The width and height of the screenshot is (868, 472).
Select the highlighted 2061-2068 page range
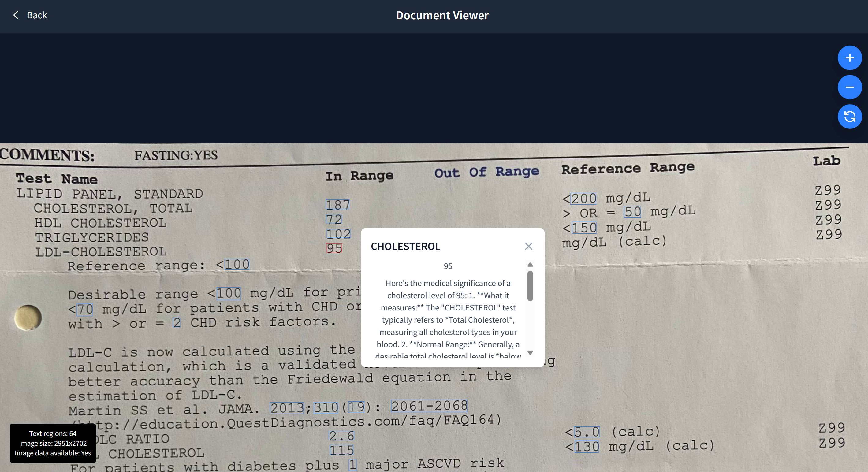pyautogui.click(x=429, y=406)
